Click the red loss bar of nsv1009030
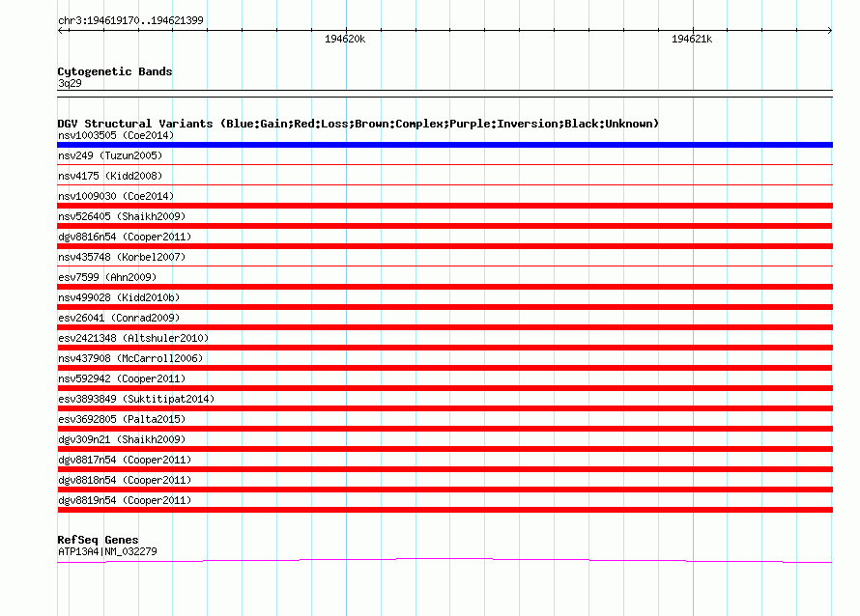The image size is (860, 616). (x=444, y=206)
